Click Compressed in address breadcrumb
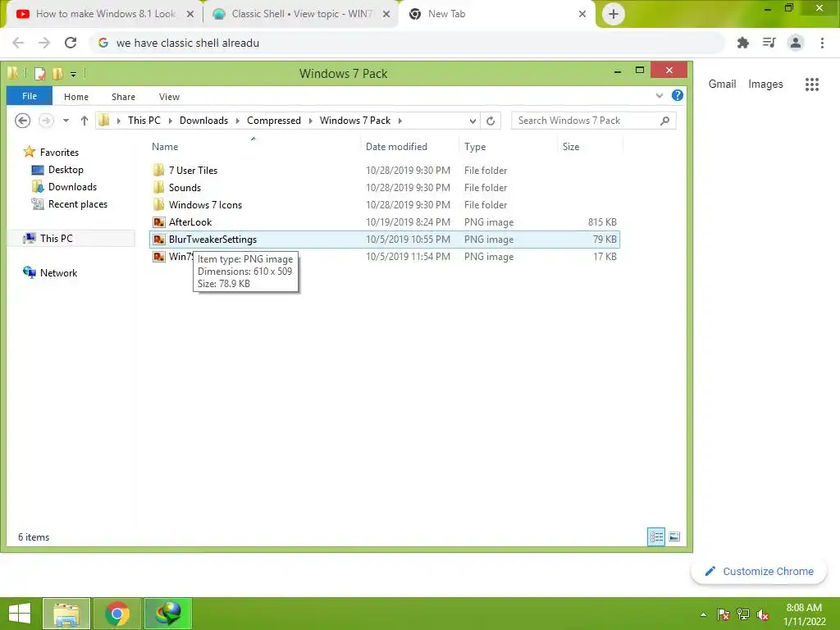The height and width of the screenshot is (630, 840). point(274,121)
